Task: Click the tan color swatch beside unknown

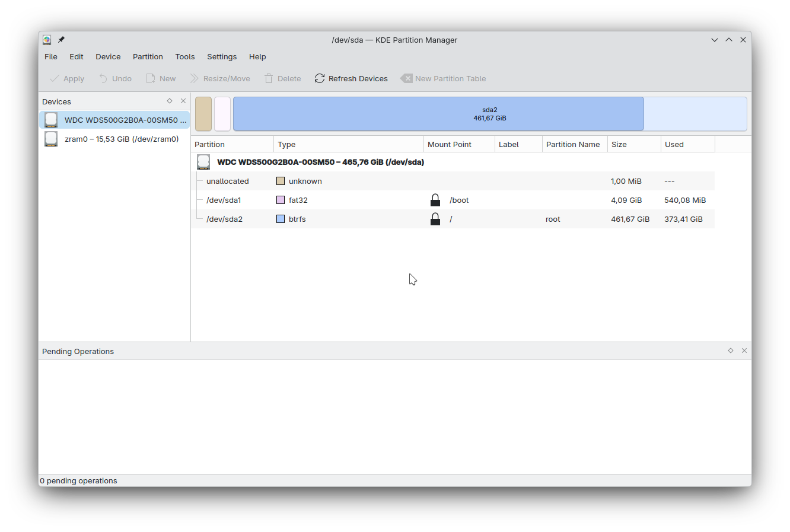Action: (x=281, y=181)
